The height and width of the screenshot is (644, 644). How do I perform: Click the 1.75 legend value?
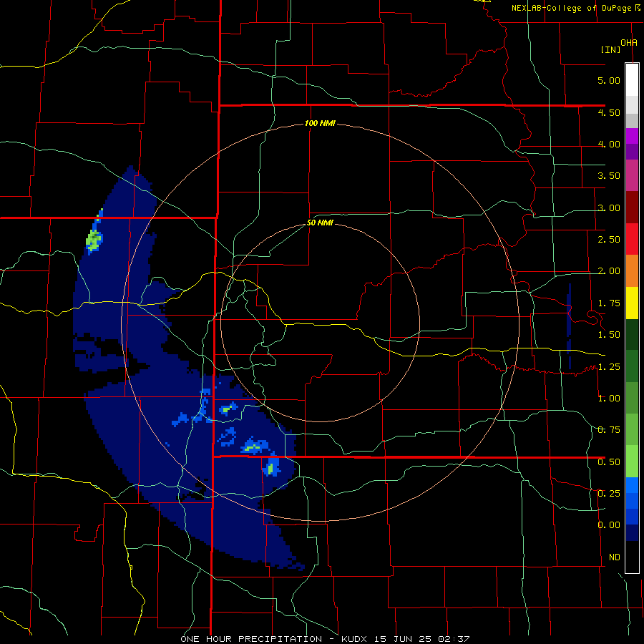609,303
